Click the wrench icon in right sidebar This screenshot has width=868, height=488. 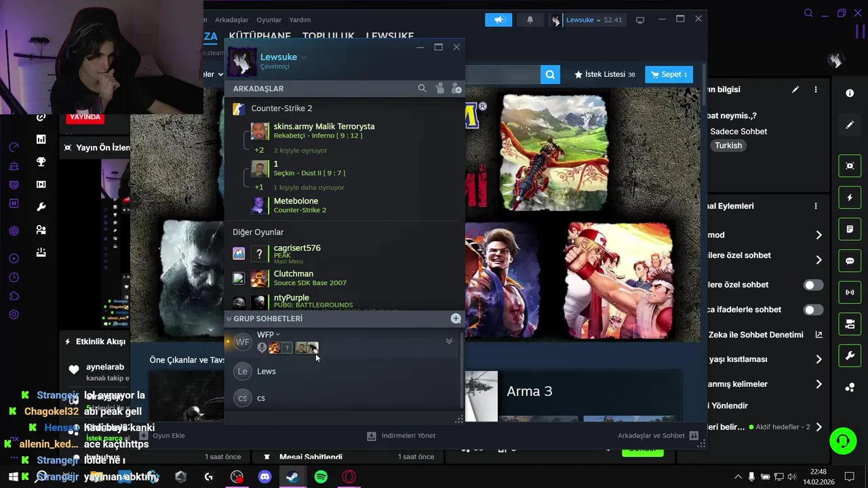pos(850,356)
